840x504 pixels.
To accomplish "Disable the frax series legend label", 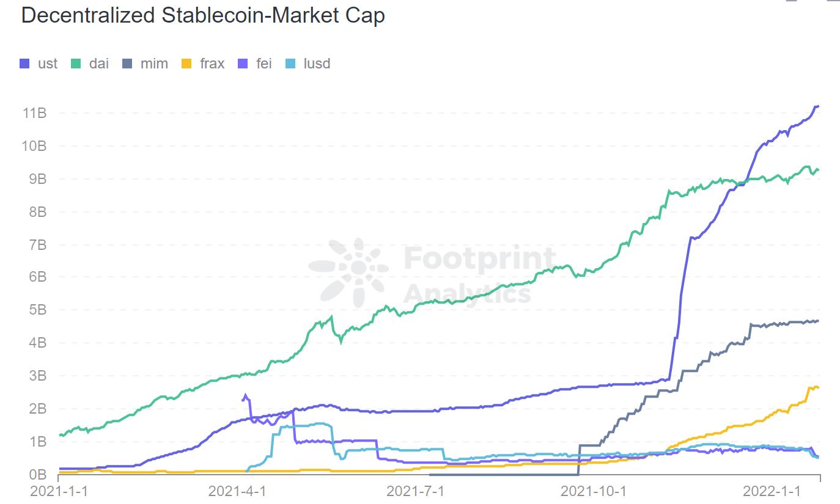I will click(x=212, y=64).
